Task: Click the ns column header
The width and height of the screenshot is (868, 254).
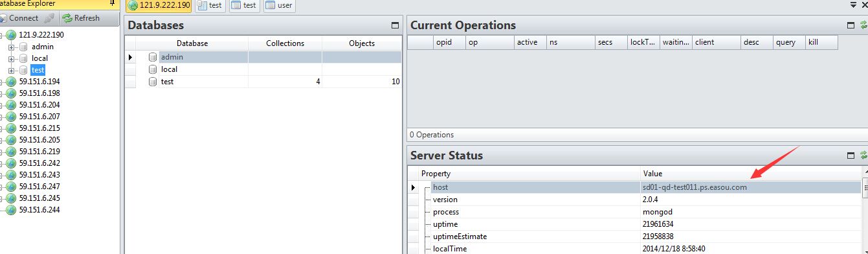Action: [x=570, y=42]
